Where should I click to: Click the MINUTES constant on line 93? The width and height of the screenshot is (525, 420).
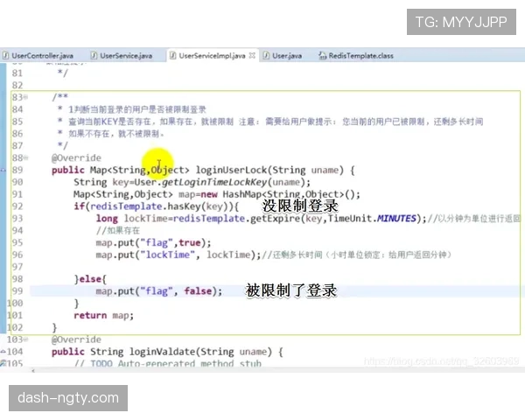click(396, 219)
